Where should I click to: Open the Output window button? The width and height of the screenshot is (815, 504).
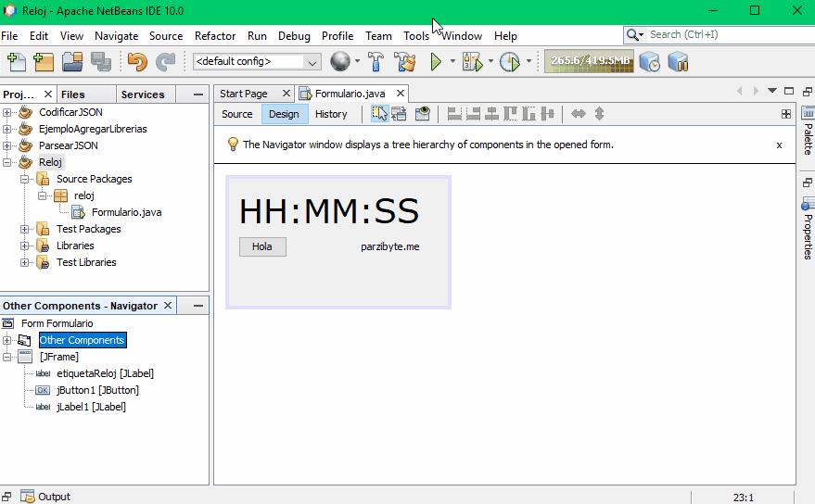coord(45,497)
